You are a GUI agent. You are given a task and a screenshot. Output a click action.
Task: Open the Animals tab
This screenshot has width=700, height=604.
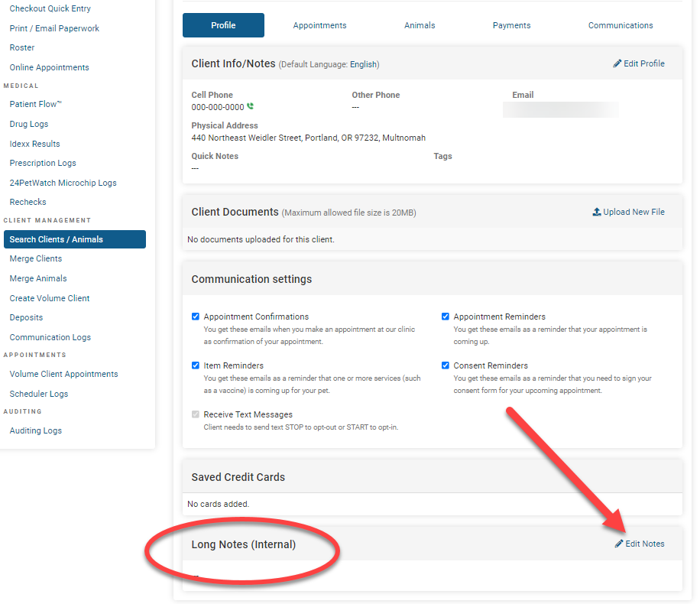[x=420, y=25]
